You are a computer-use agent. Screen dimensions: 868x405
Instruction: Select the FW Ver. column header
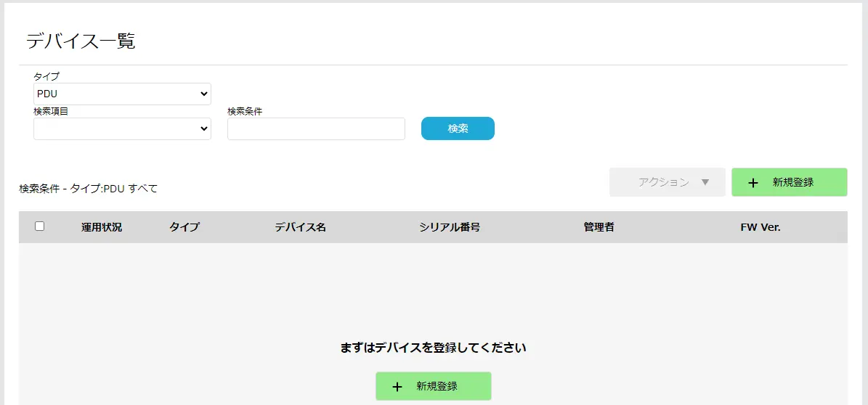point(760,227)
